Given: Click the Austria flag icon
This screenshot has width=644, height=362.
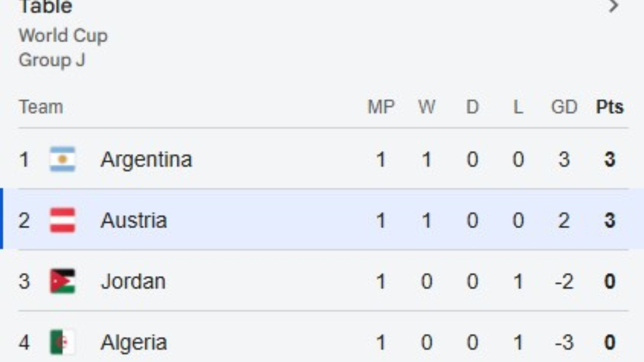Looking at the screenshot, I should [x=62, y=220].
